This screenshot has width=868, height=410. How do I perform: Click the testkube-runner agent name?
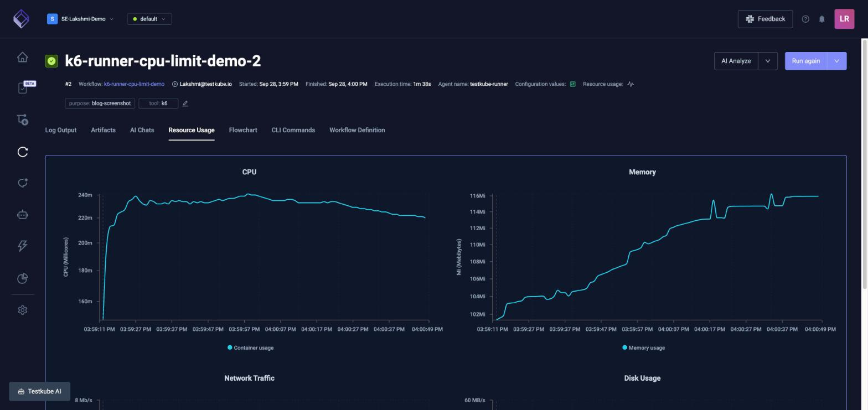489,84
